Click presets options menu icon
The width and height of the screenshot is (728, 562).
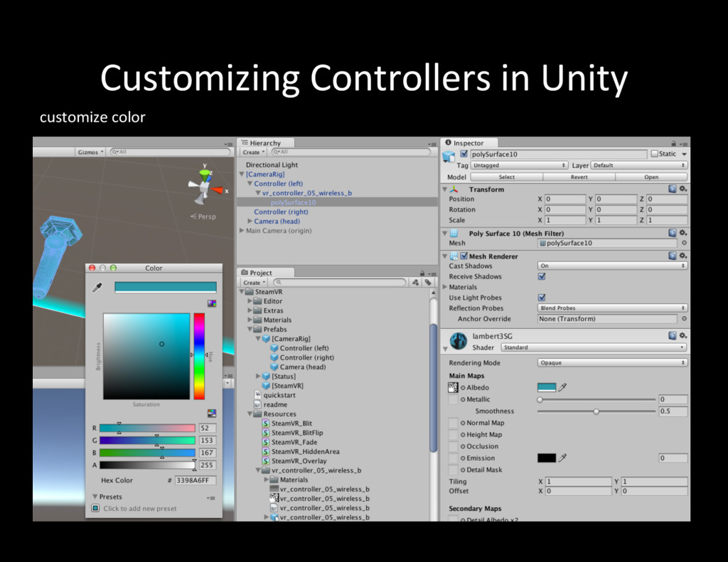pyautogui.click(x=210, y=498)
